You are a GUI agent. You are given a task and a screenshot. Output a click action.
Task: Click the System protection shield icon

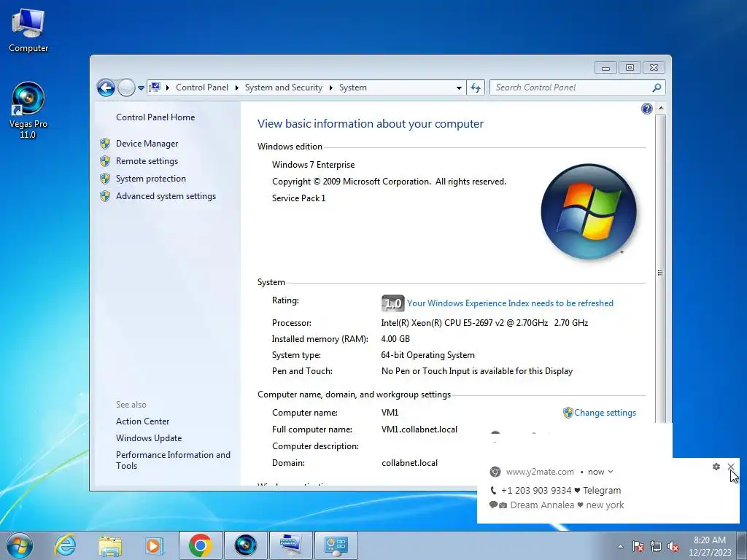[105, 179]
